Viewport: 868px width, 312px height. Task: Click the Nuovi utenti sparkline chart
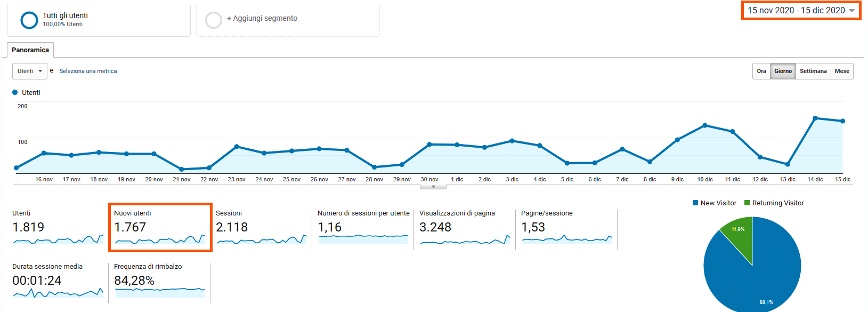pyautogui.click(x=160, y=239)
